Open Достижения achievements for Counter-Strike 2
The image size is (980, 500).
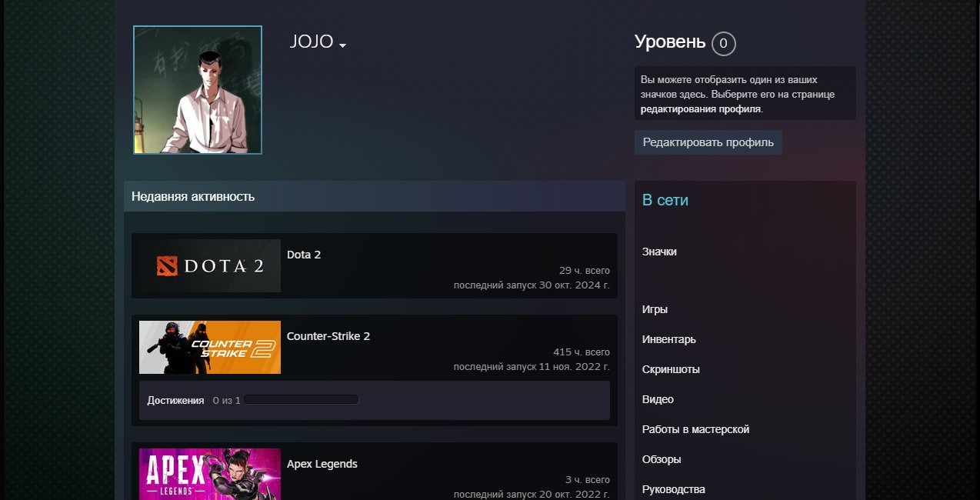(x=176, y=401)
